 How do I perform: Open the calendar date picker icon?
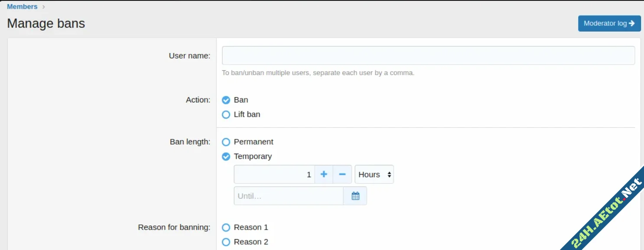355,196
